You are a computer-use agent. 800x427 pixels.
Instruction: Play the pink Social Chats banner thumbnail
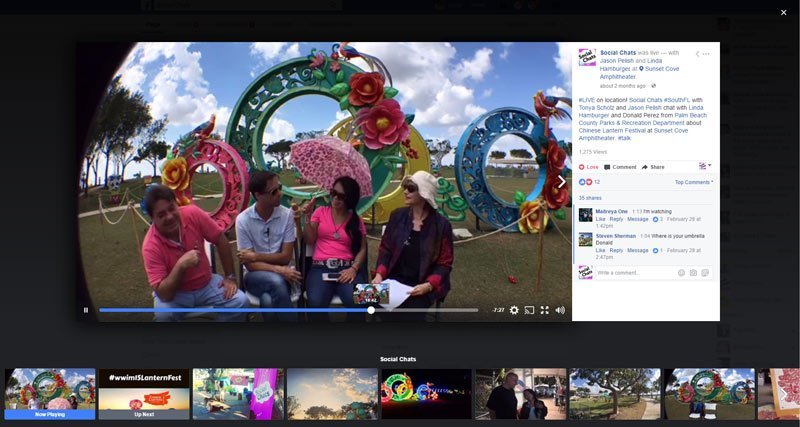click(238, 394)
